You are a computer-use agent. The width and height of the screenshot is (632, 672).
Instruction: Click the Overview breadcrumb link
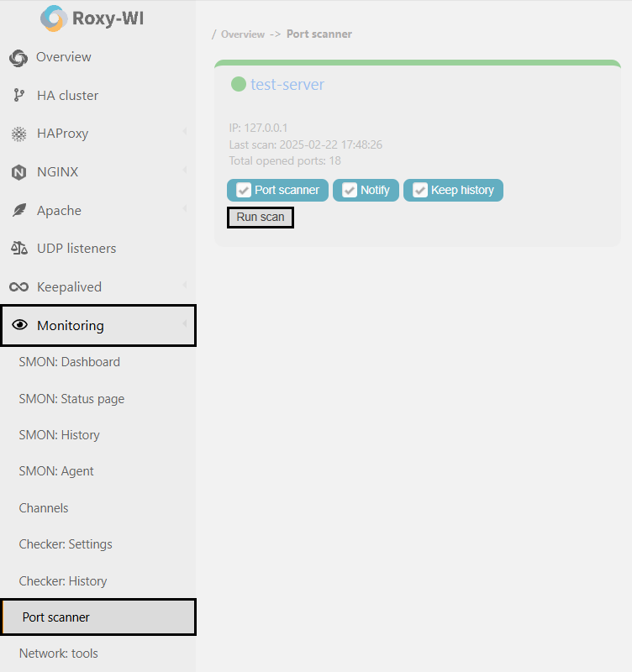tap(242, 34)
